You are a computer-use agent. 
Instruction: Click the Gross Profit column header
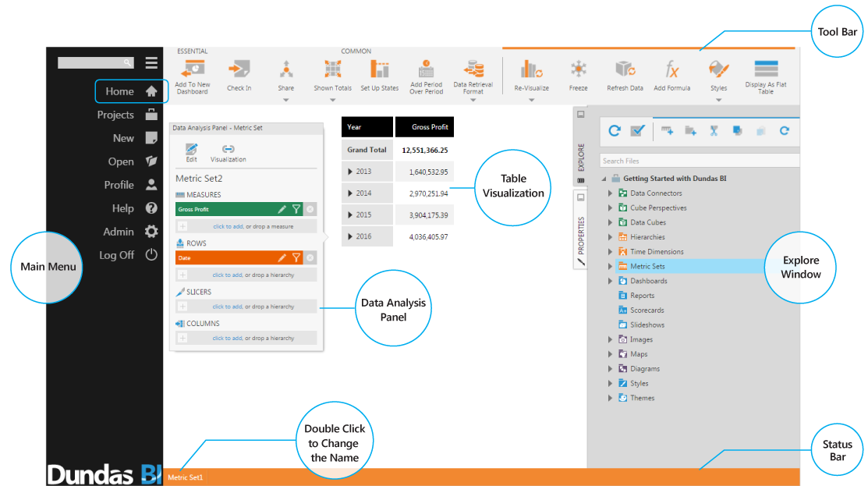tap(424, 126)
